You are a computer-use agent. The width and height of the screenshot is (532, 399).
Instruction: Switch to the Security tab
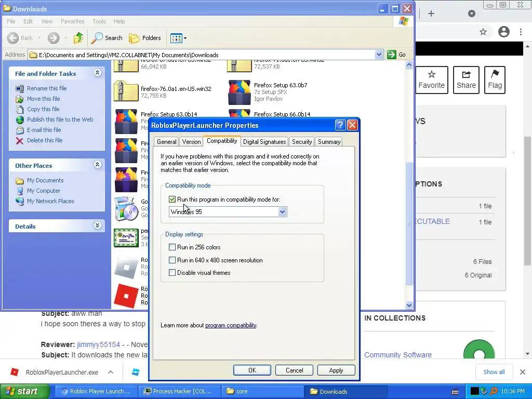[302, 142]
